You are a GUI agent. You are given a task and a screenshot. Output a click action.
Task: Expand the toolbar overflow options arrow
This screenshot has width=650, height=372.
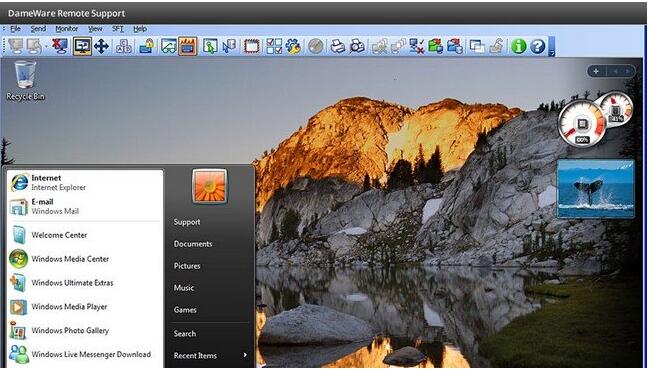pos(551,46)
